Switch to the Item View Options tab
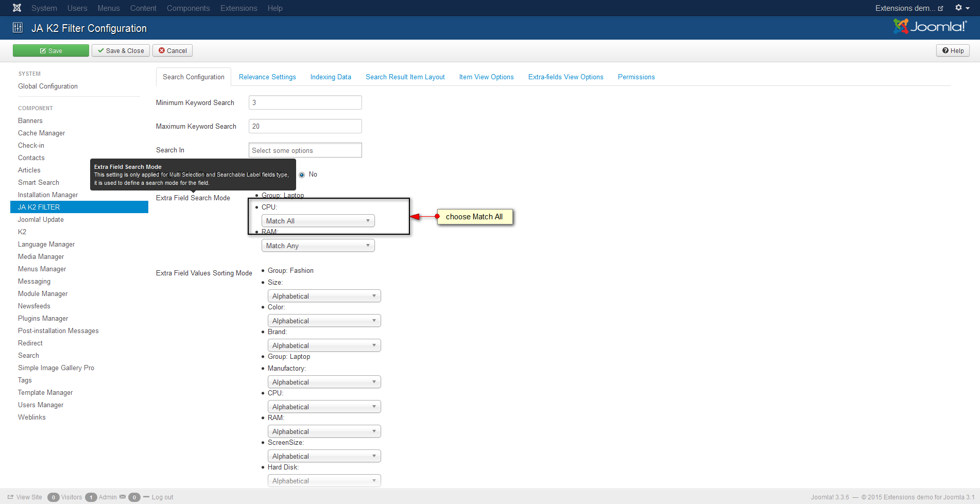This screenshot has height=504, width=980. click(x=487, y=77)
